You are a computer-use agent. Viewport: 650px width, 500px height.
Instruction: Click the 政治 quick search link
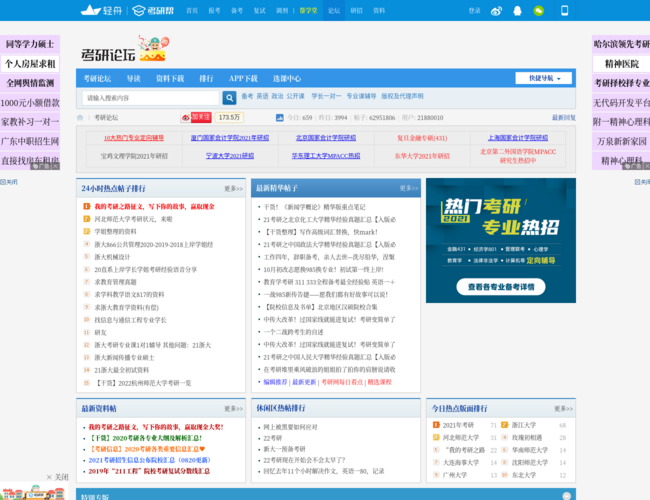pos(277,96)
